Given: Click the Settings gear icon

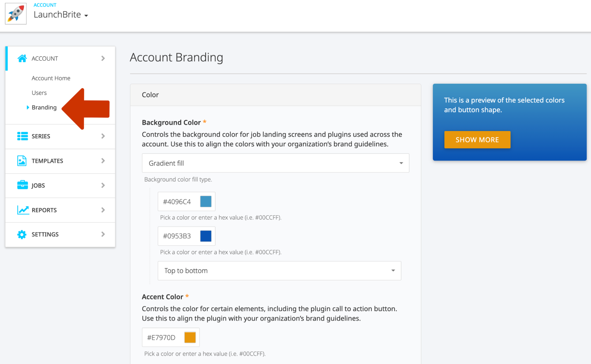Looking at the screenshot, I should pyautogui.click(x=22, y=234).
